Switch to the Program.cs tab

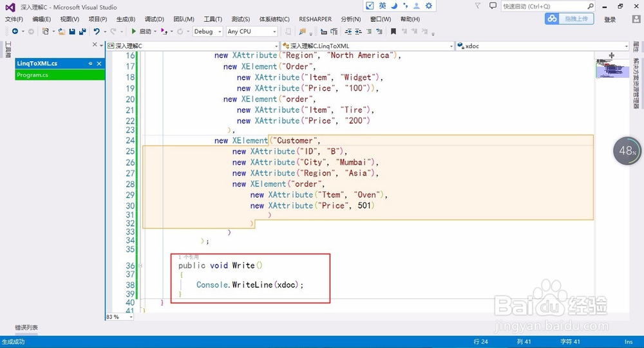click(x=60, y=75)
